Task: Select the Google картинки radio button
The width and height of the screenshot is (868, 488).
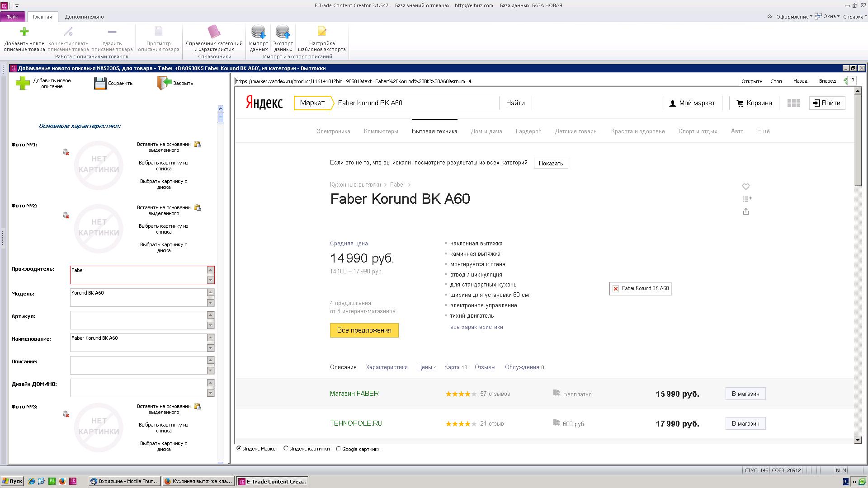Action: point(338,449)
